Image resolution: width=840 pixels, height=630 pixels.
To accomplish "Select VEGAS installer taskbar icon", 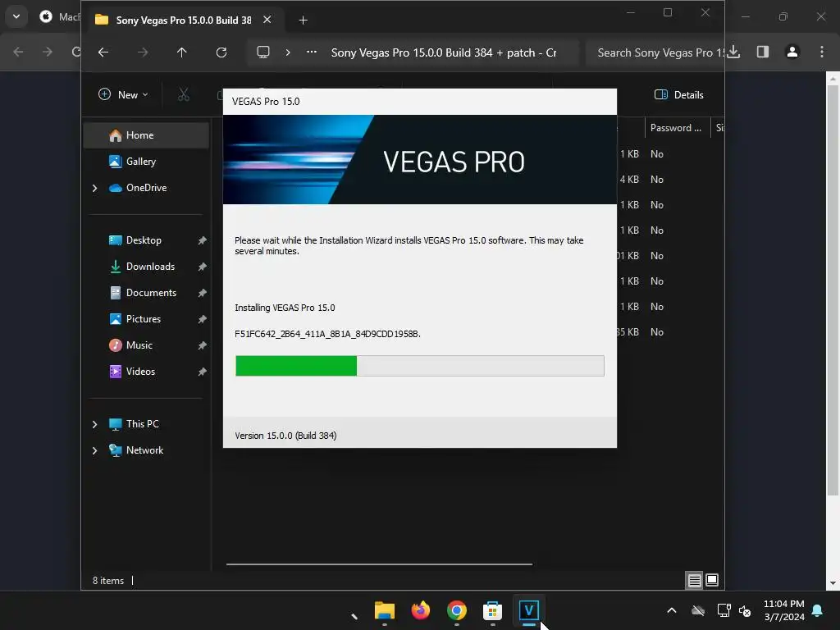I will (x=529, y=610).
